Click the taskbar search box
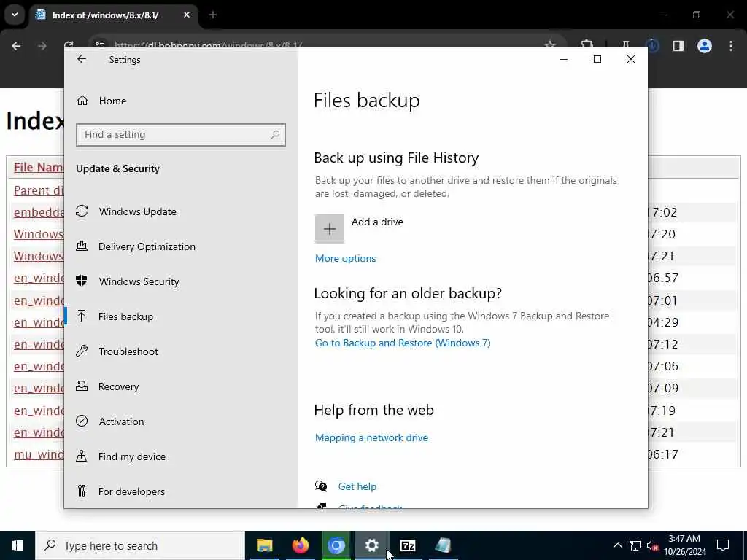747x560 pixels. (x=140, y=545)
